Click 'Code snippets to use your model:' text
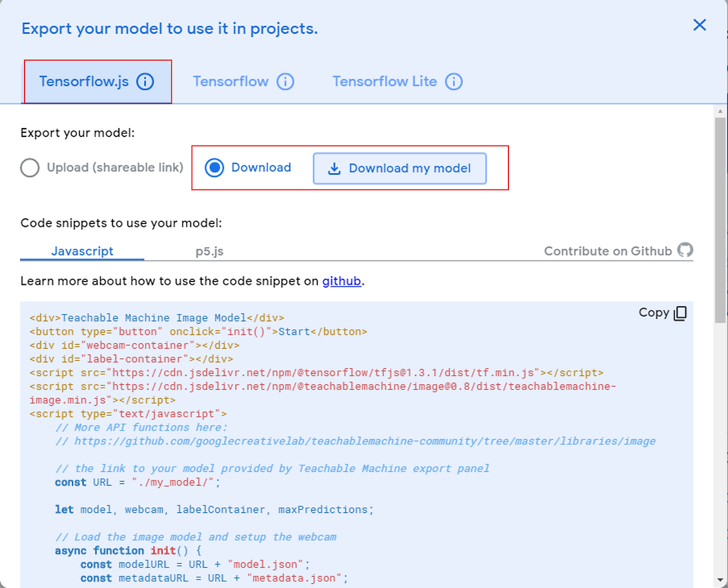This screenshot has height=588, width=728. point(121,223)
